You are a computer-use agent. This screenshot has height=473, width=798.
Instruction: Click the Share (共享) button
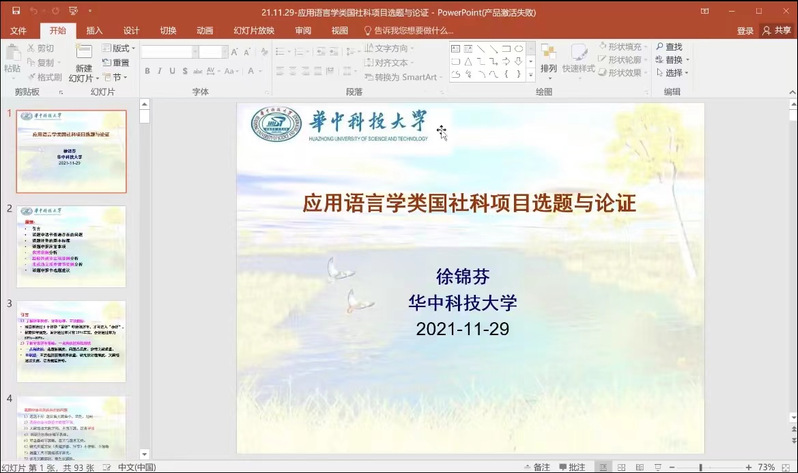click(775, 31)
